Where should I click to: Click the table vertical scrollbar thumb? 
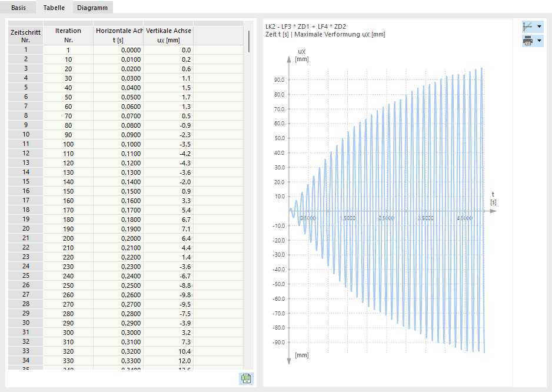(248, 42)
